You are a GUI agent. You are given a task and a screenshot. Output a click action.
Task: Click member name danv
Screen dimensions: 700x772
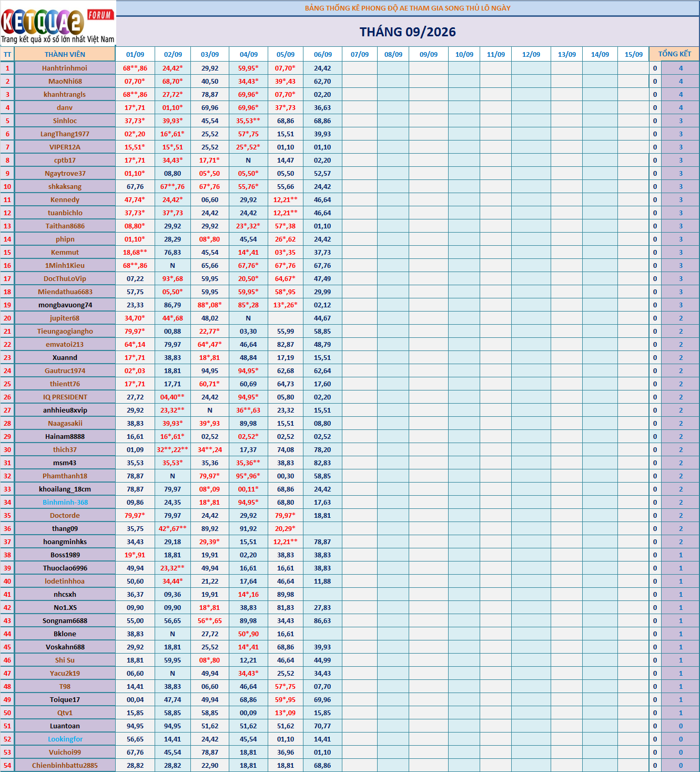(65, 107)
